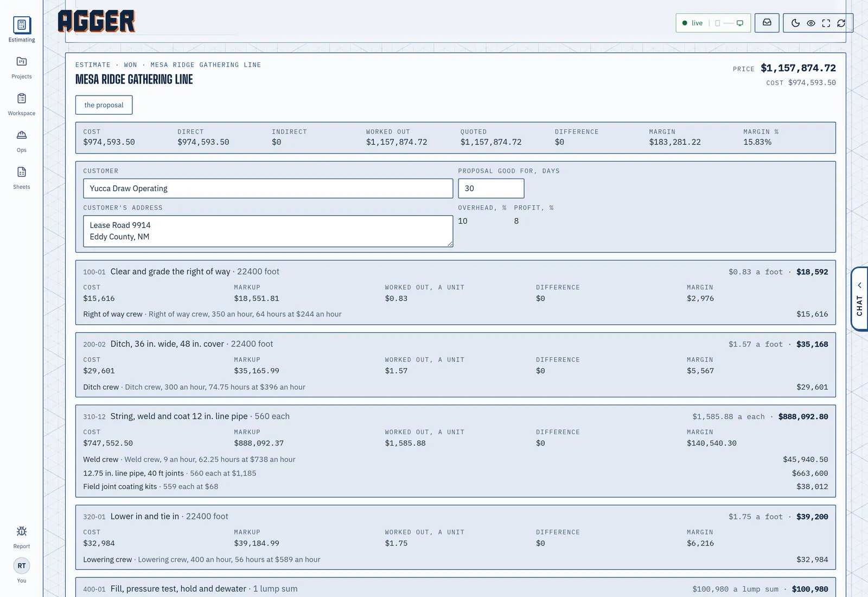Click the 12.75 in. line pipe line
This screenshot has height=597, width=868.
click(456, 473)
